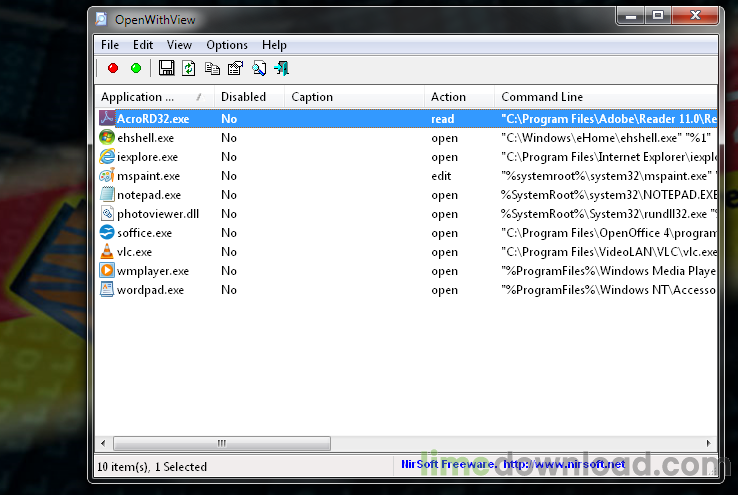Image resolution: width=738 pixels, height=495 pixels.
Task: Sort by the Caption column header
Action: (354, 97)
